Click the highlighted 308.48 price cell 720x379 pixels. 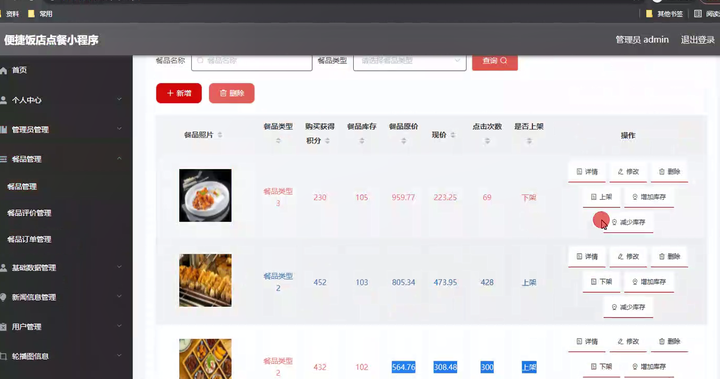(x=445, y=367)
